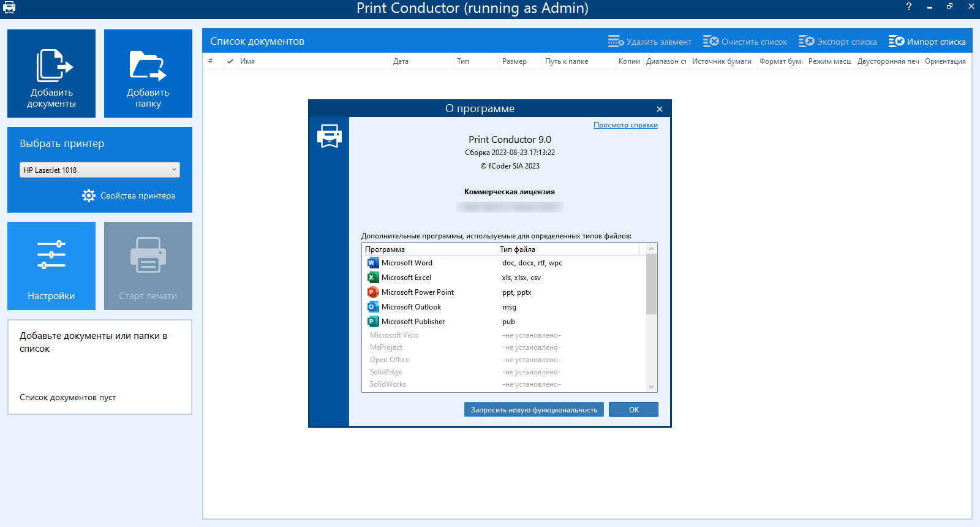Open Settings via the sliders icon tile
The width and height of the screenshot is (980, 527).
tap(51, 255)
